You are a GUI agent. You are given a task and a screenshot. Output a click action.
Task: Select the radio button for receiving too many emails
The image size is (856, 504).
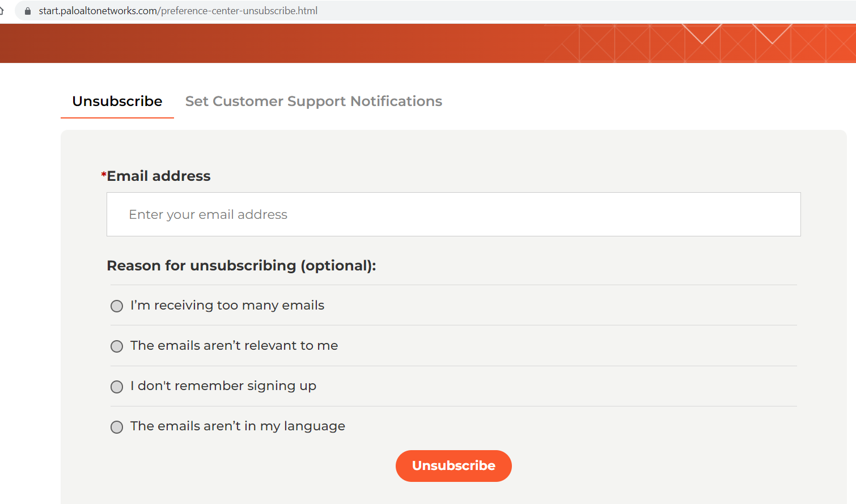coord(117,306)
